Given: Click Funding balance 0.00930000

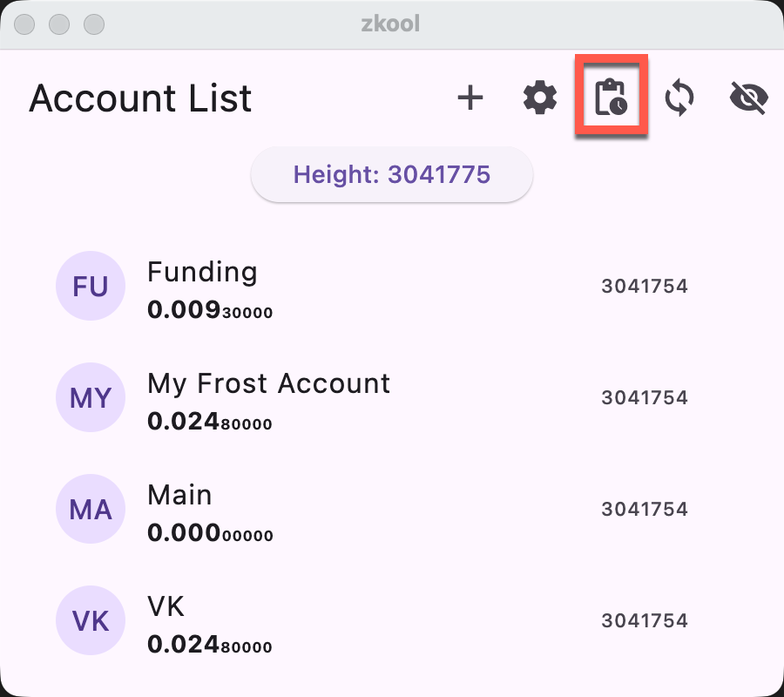Looking at the screenshot, I should pyautogui.click(x=210, y=311).
